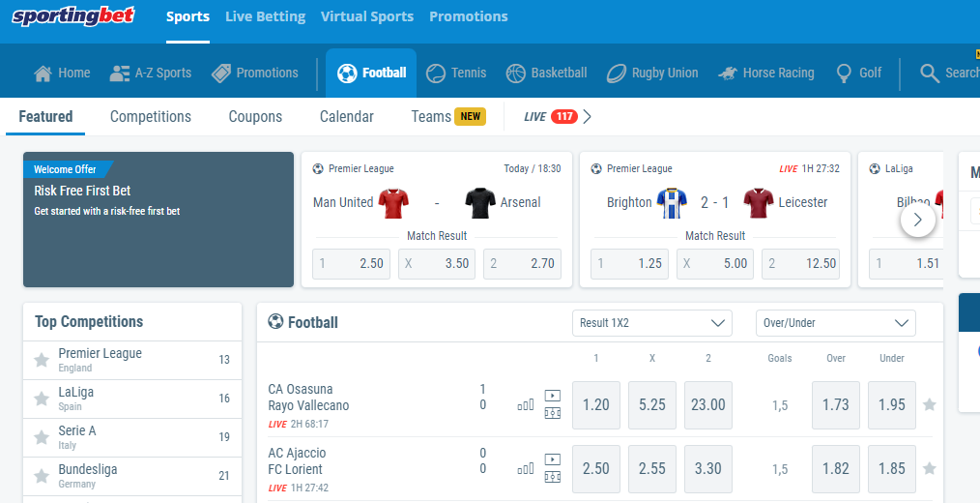Open the Live Betting menu
Image resolution: width=980 pixels, height=503 pixels.
point(265,16)
